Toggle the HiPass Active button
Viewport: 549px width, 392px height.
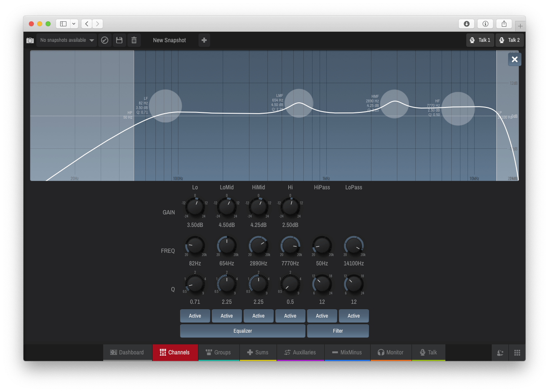322,316
